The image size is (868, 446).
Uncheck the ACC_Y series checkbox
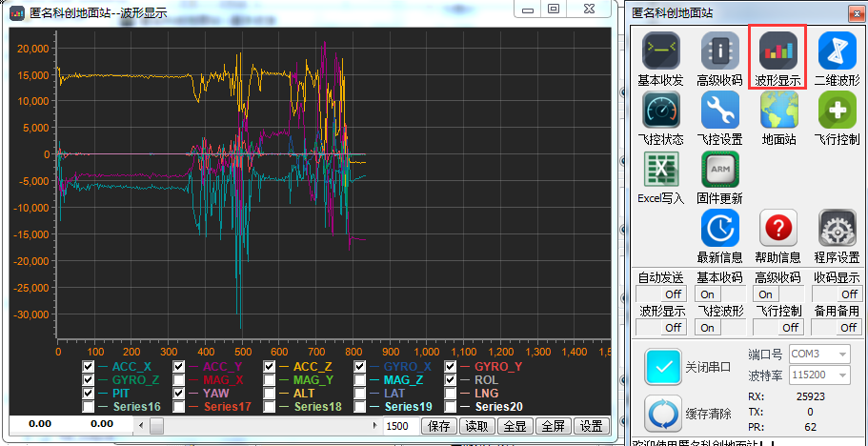point(178,366)
